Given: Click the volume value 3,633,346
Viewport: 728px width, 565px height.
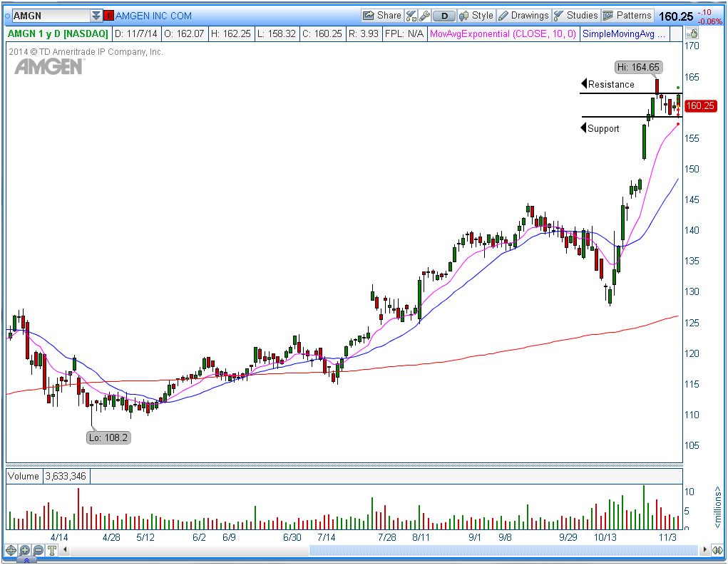Looking at the screenshot, I should coord(66,477).
